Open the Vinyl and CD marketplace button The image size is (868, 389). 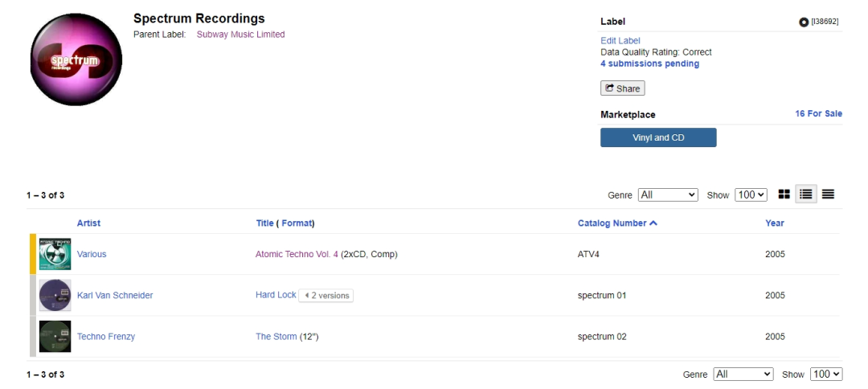(x=658, y=137)
